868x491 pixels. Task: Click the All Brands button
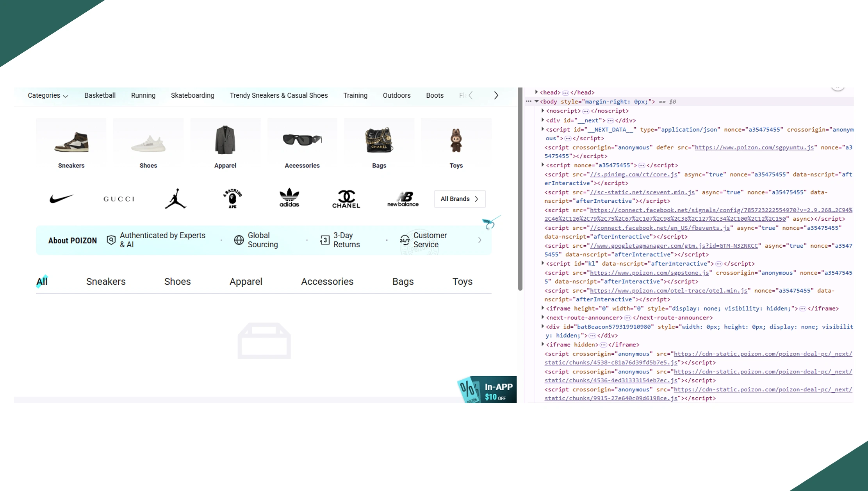click(460, 199)
